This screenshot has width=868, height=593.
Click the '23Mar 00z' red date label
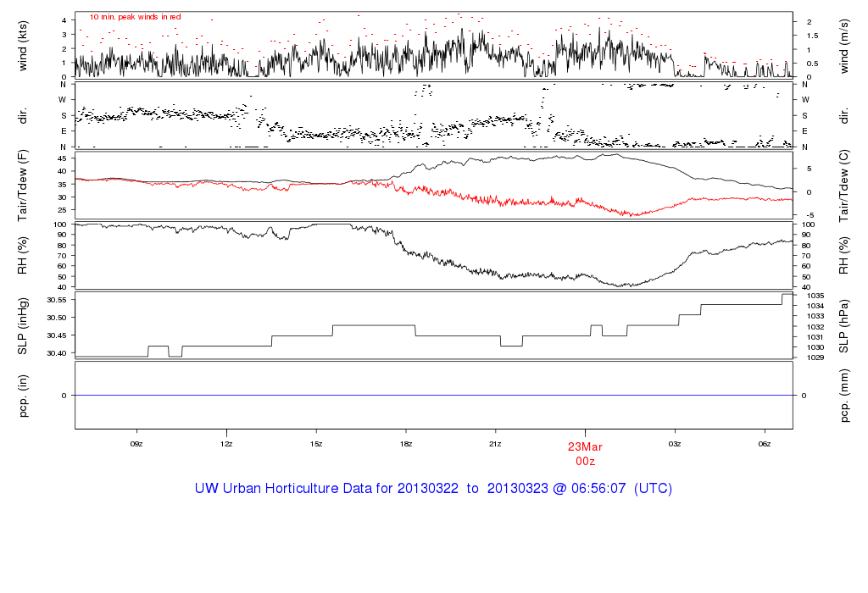(x=585, y=454)
